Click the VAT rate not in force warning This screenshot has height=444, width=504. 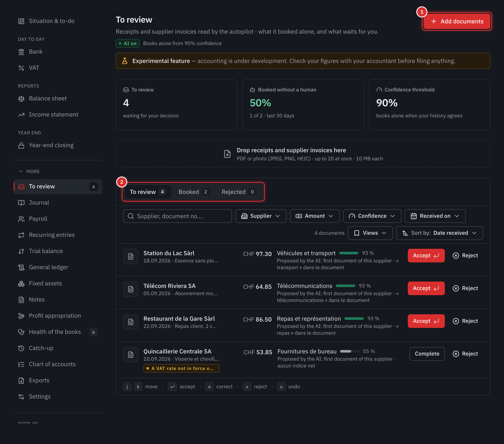pyautogui.click(x=182, y=369)
